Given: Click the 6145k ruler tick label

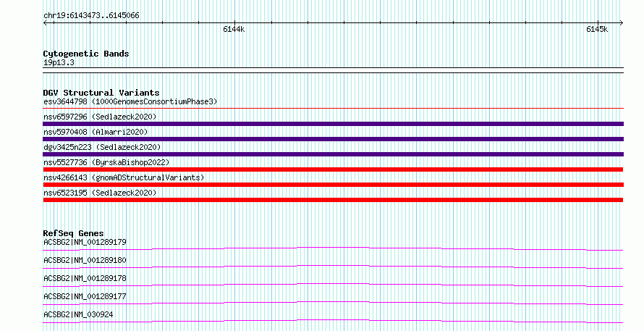Looking at the screenshot, I should [597, 29].
